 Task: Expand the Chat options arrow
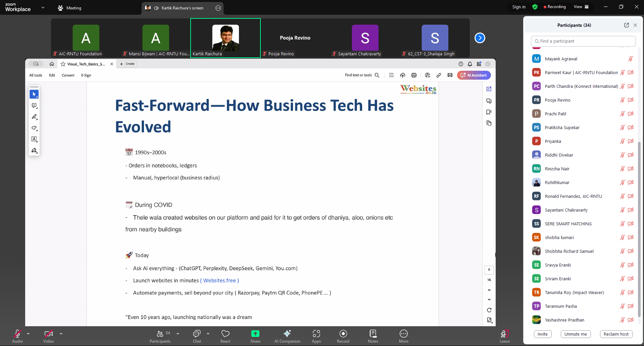(x=208, y=334)
